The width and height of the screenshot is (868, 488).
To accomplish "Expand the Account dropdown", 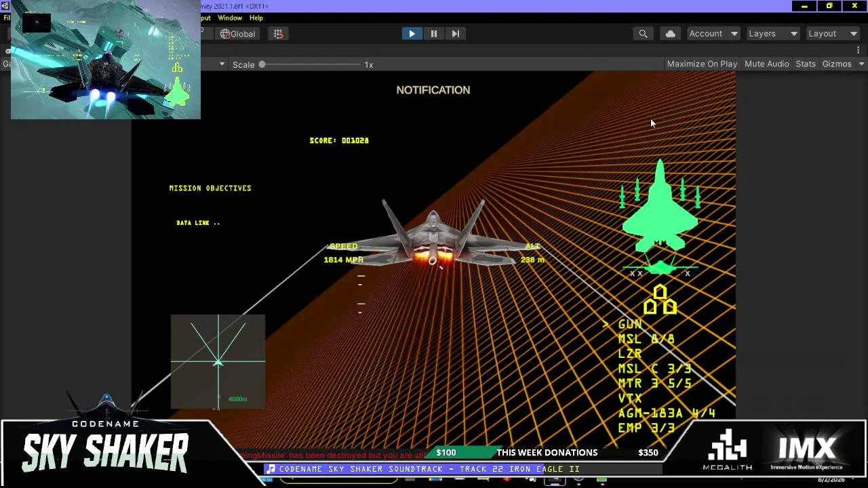I will tap(713, 34).
